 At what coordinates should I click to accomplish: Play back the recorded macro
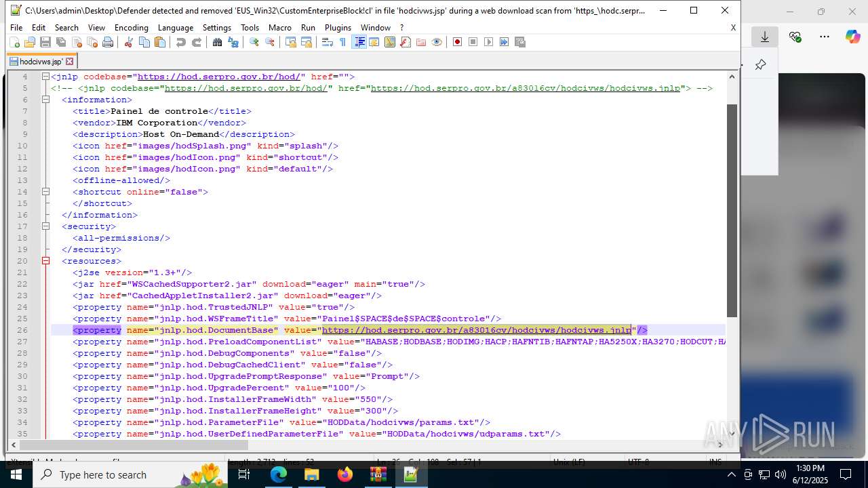(x=489, y=42)
